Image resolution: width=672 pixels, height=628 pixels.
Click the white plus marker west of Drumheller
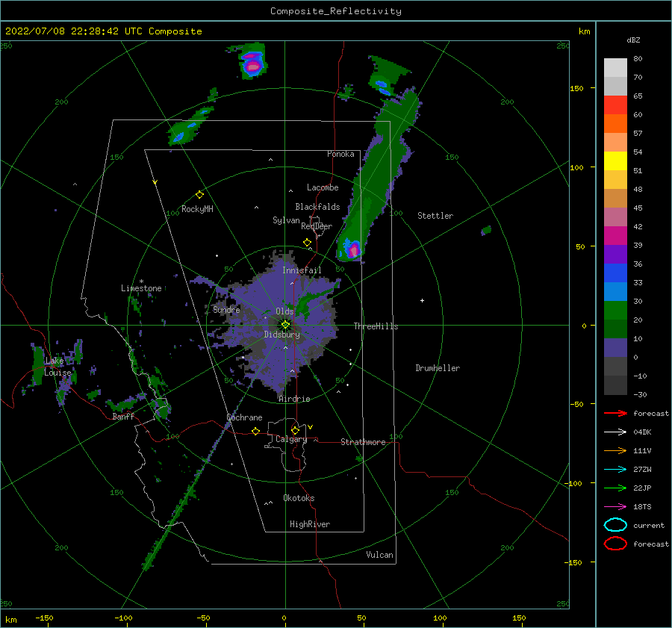coord(422,300)
